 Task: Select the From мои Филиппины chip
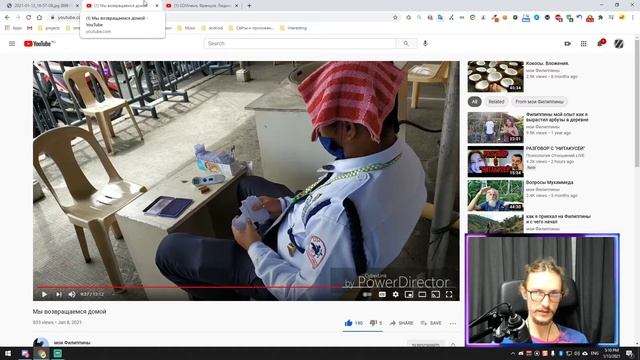[539, 102]
